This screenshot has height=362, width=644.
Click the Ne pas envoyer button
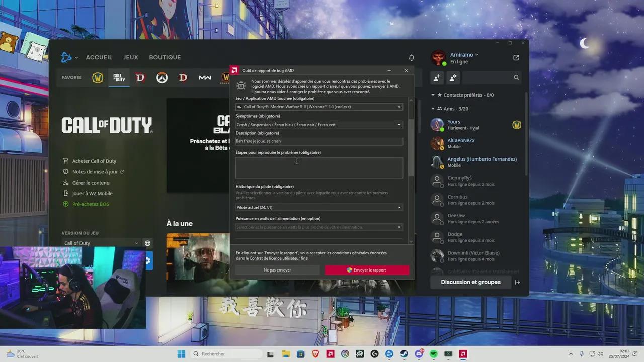point(277,270)
